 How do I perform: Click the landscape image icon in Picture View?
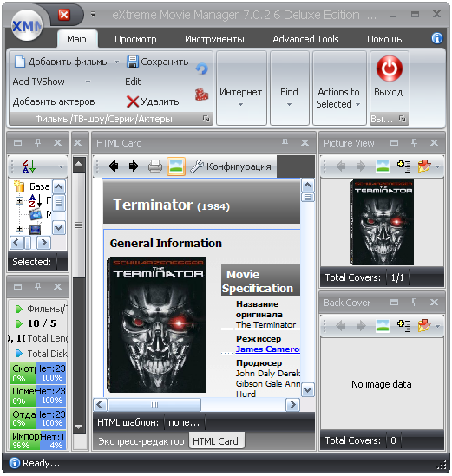click(383, 166)
